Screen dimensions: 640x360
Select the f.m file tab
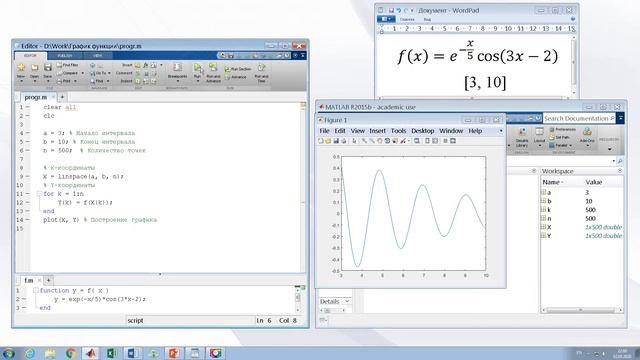[28, 280]
